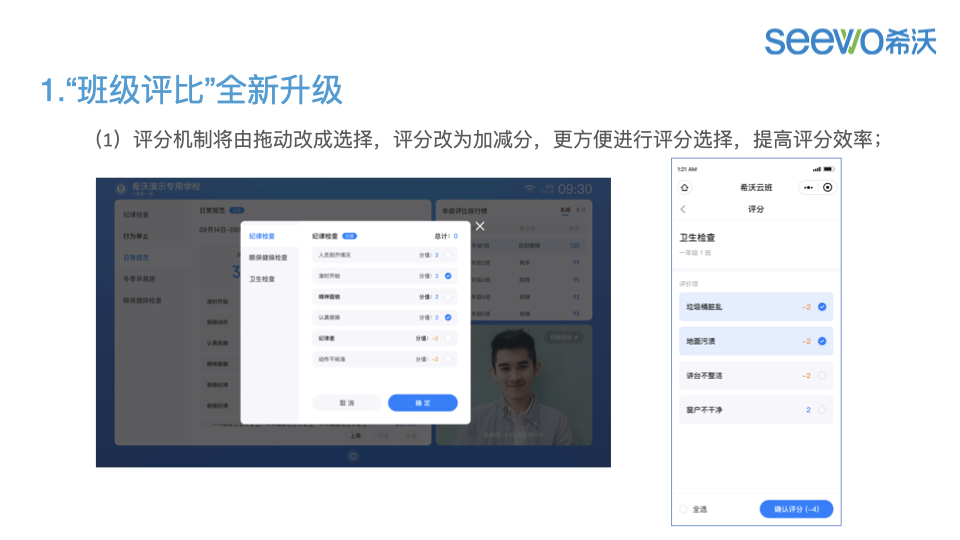Uncheck the 垃圾桶脏乱 item
The height and width of the screenshot is (540, 960).
coord(822,307)
